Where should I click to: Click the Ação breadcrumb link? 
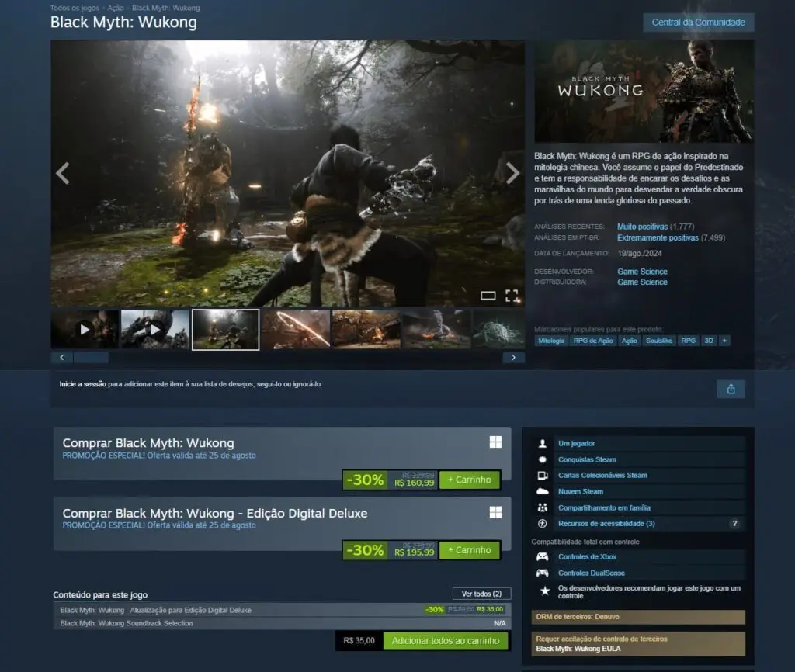pyautogui.click(x=116, y=8)
